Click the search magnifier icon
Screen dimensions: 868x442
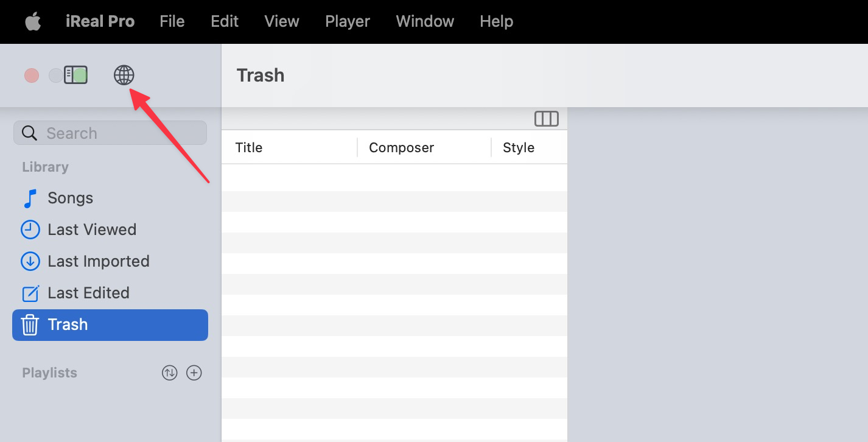(29, 133)
